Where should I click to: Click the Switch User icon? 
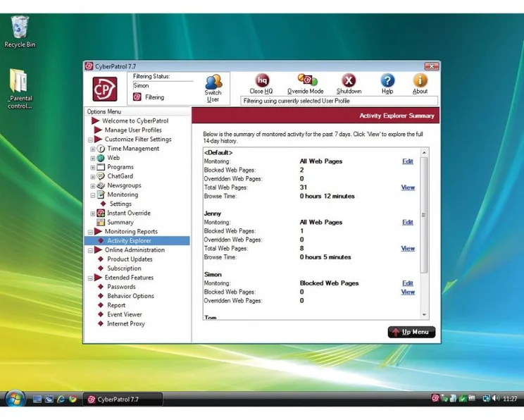[213, 82]
